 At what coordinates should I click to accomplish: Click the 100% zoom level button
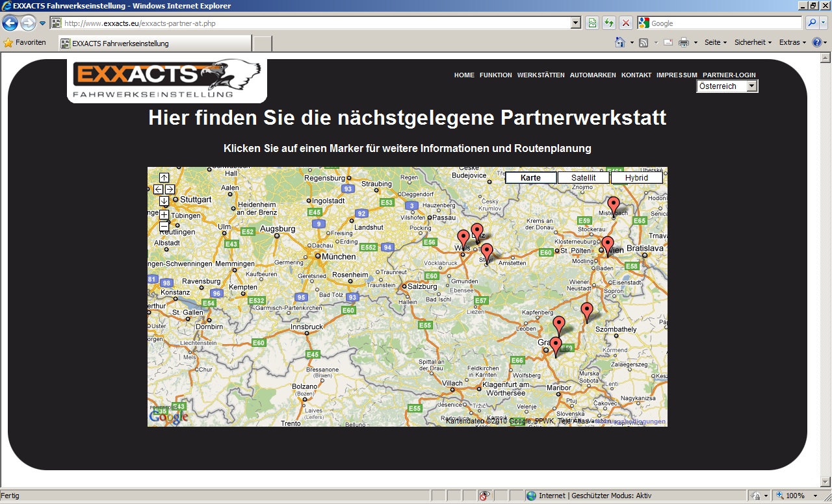pyautogui.click(x=790, y=496)
